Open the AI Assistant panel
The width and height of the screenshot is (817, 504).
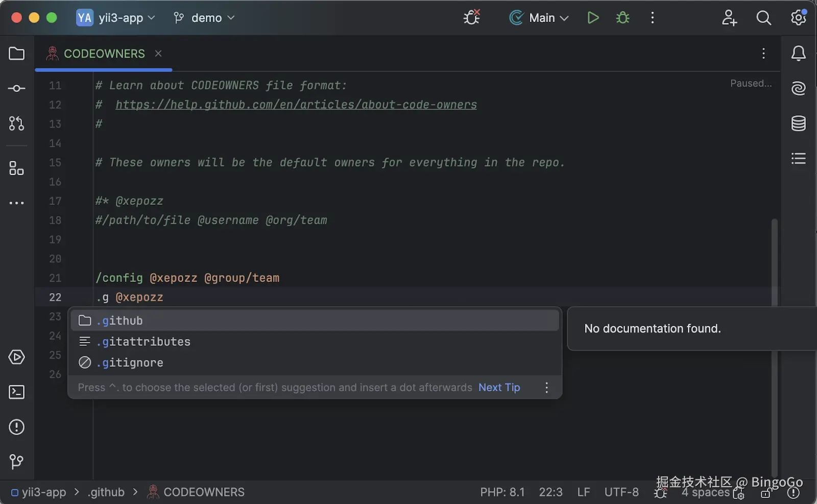[x=798, y=88]
